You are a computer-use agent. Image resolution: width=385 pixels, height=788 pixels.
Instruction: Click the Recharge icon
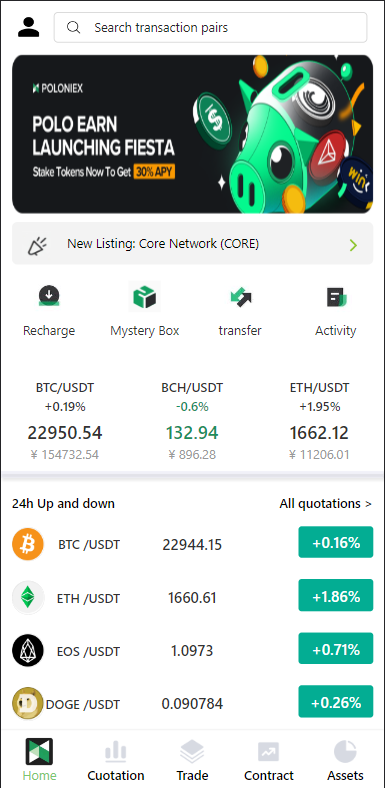tap(49, 297)
